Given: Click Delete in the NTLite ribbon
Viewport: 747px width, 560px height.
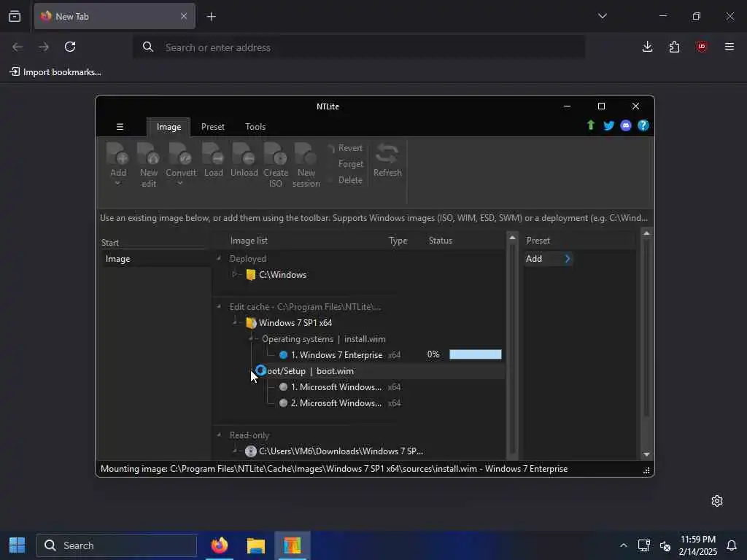Looking at the screenshot, I should (x=350, y=180).
